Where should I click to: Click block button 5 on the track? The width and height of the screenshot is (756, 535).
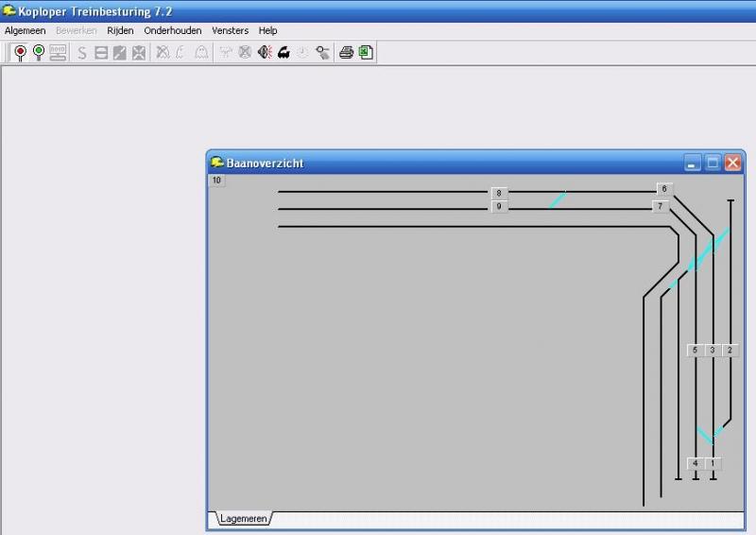click(695, 351)
